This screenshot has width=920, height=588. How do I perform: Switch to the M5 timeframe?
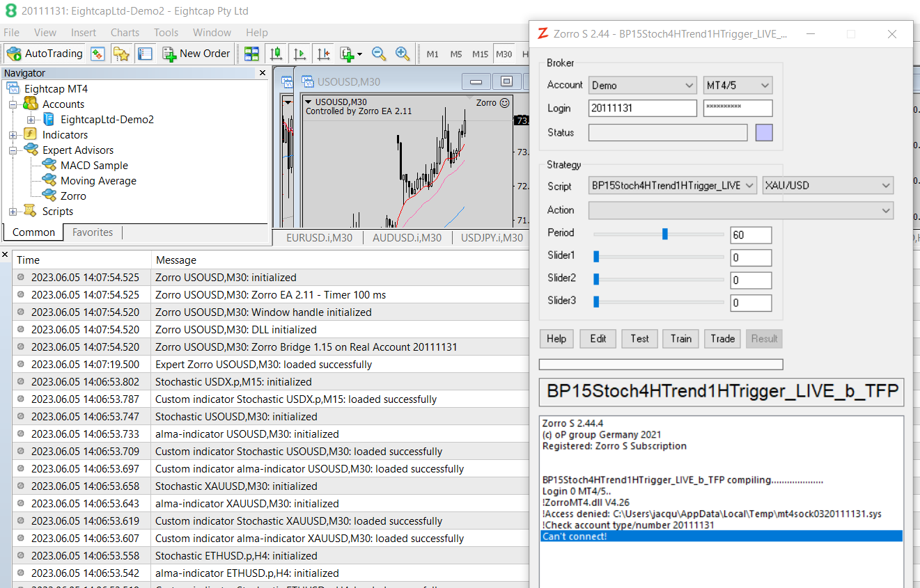(x=456, y=54)
